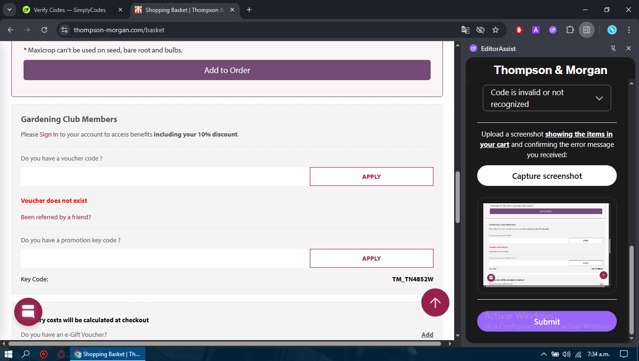The image size is (639, 361).
Task: Open the Chrome profile avatar
Action: pyautogui.click(x=612, y=30)
